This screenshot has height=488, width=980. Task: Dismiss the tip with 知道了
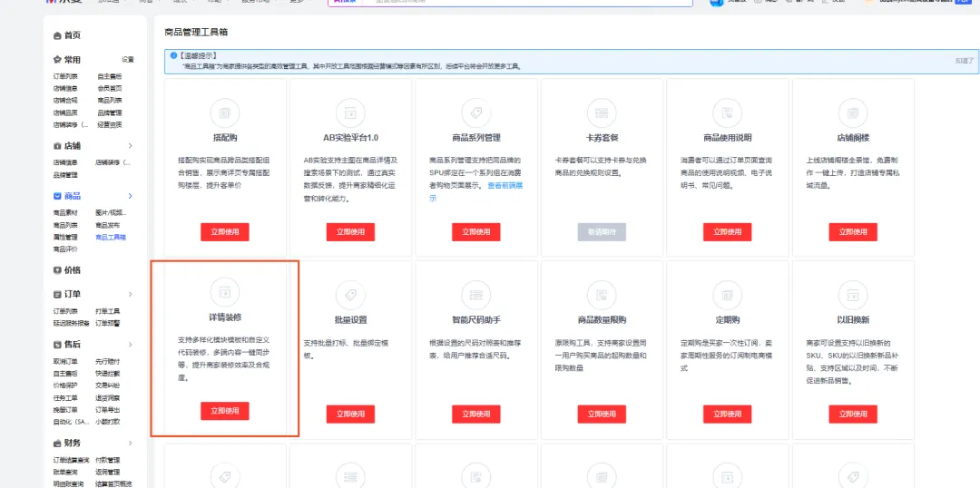965,61
